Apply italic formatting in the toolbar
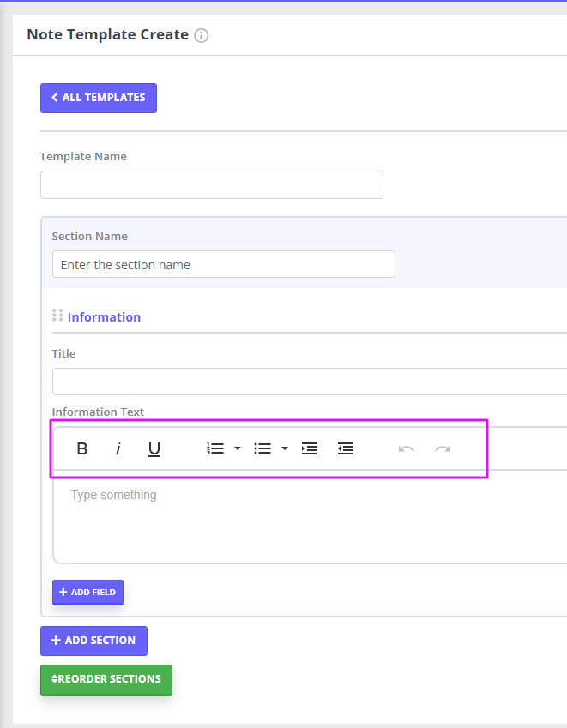This screenshot has width=567, height=728. click(118, 448)
